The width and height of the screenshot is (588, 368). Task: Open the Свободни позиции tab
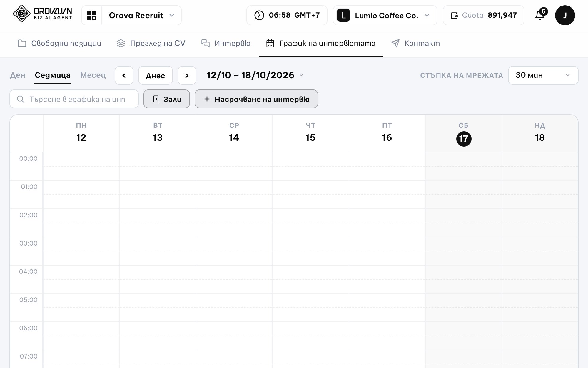(59, 44)
